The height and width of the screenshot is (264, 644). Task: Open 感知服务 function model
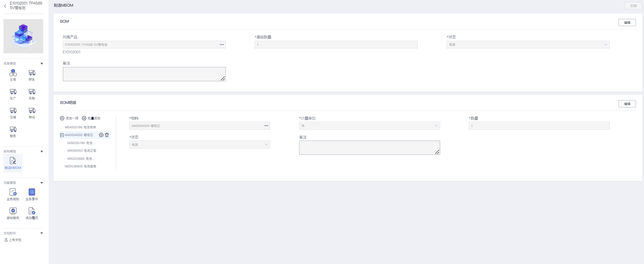13,213
